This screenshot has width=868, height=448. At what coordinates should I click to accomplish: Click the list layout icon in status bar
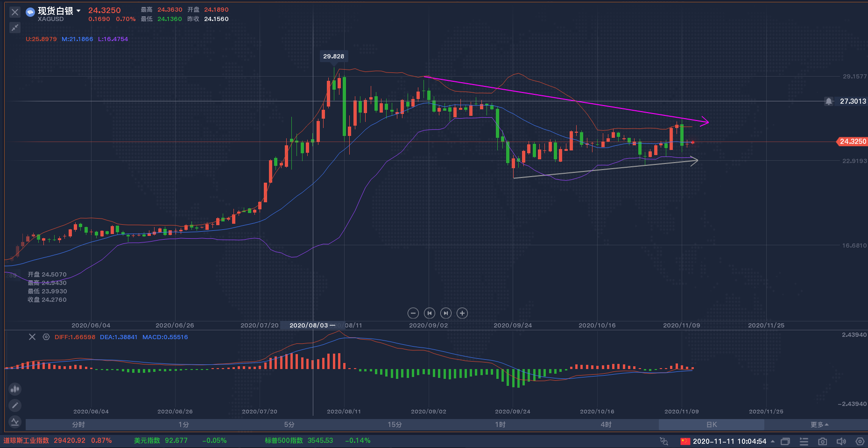pyautogui.click(x=804, y=441)
